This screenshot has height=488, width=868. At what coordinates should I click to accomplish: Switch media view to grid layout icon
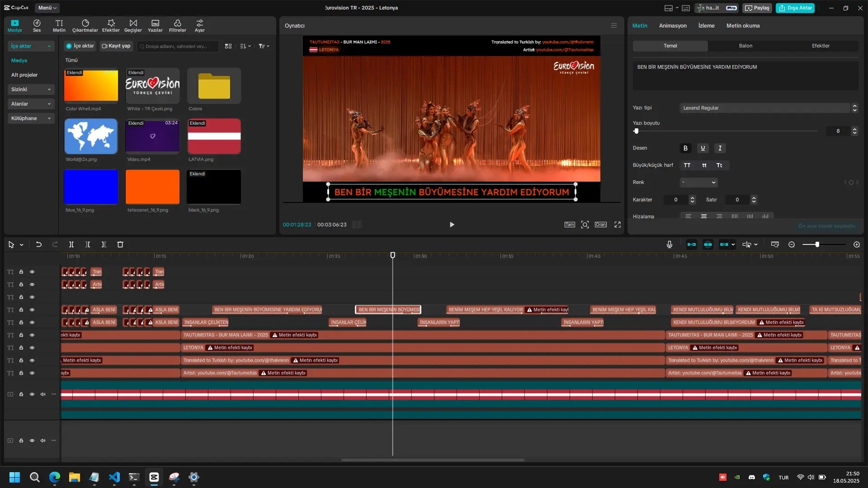pos(228,46)
